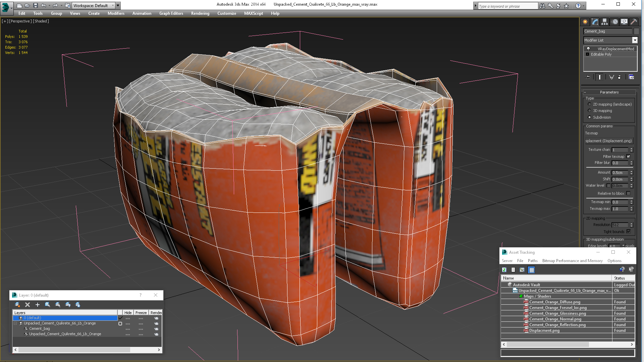Toggle Hide for Cement_bag layer row

coord(128,329)
